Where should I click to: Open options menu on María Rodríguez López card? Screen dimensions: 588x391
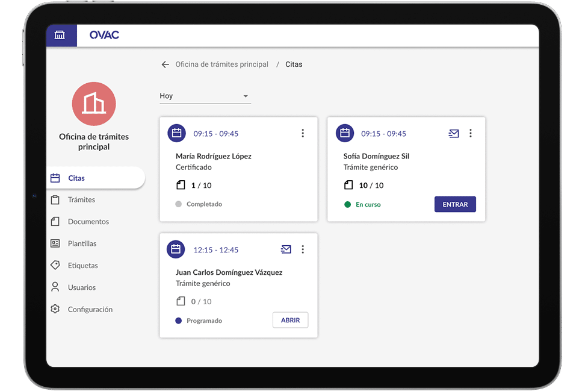(x=303, y=134)
